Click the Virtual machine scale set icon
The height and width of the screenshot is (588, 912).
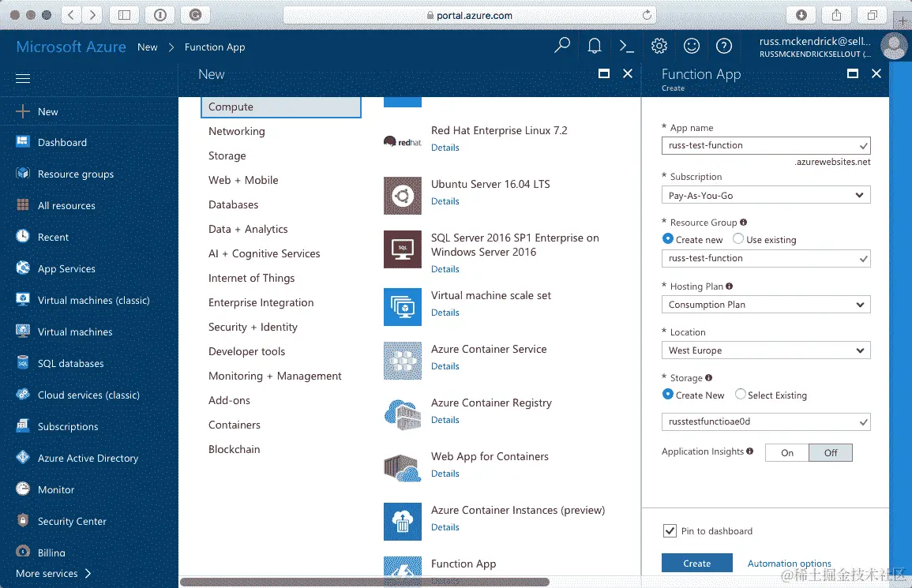(403, 307)
